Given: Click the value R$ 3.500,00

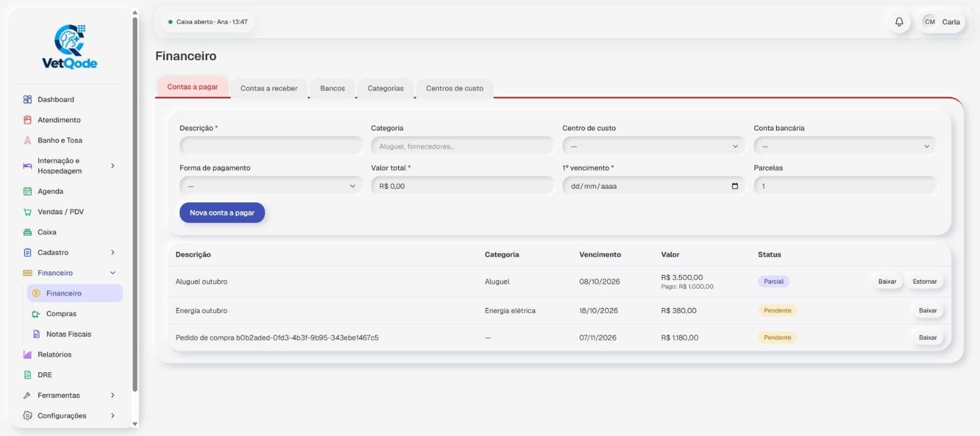Looking at the screenshot, I should (x=682, y=277).
